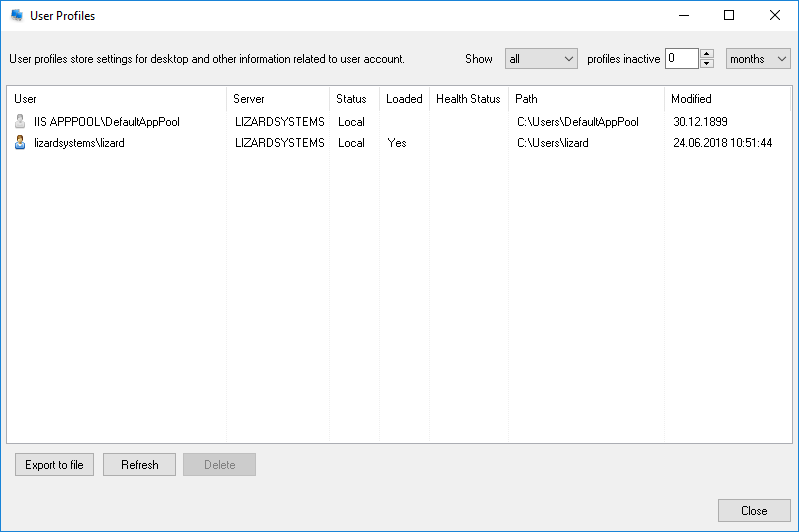The image size is (799, 532).
Task: Sort by the Loaded column header
Action: click(x=404, y=99)
